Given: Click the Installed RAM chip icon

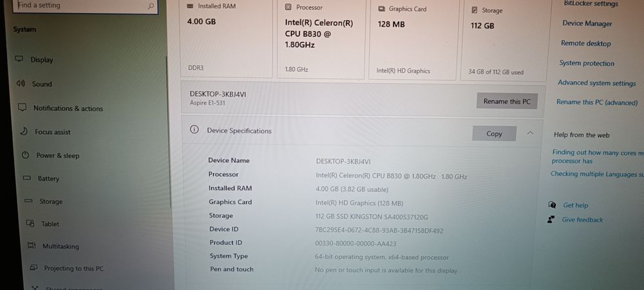Looking at the screenshot, I should pos(190,6).
